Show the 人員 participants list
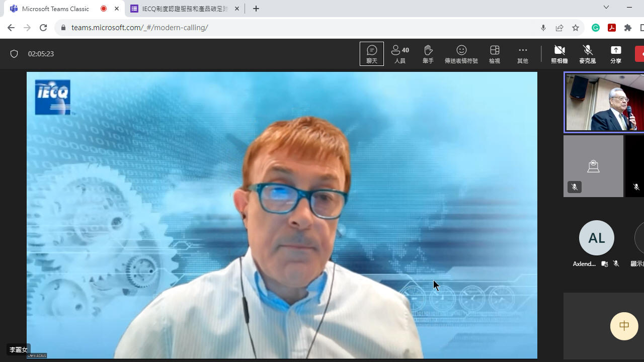644x362 pixels. coord(400,54)
